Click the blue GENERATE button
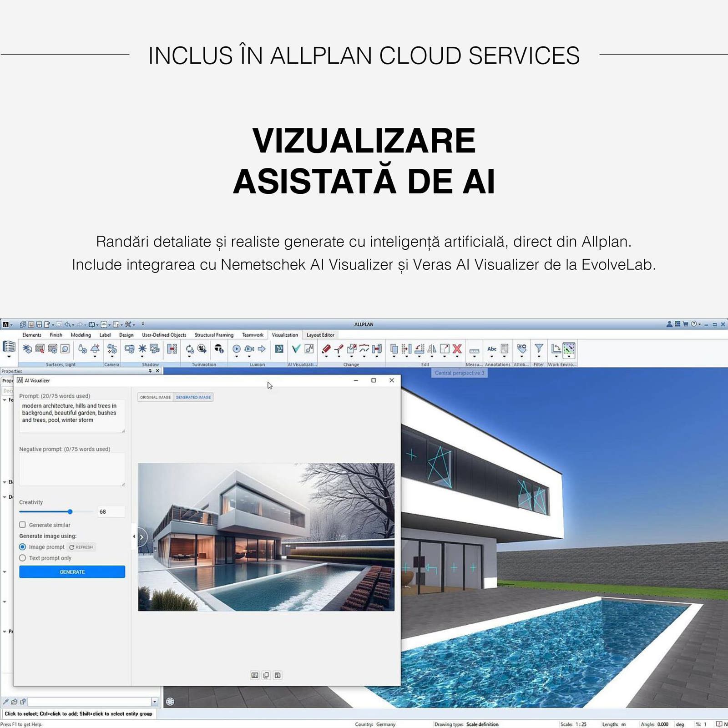Viewport: 728px width, 728px height. click(x=72, y=572)
